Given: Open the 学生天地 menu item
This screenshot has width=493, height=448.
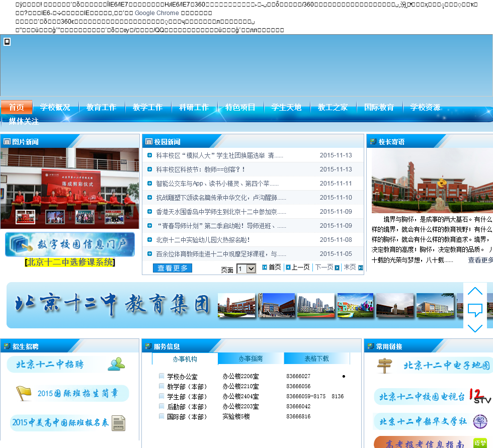Looking at the screenshot, I should point(286,107).
